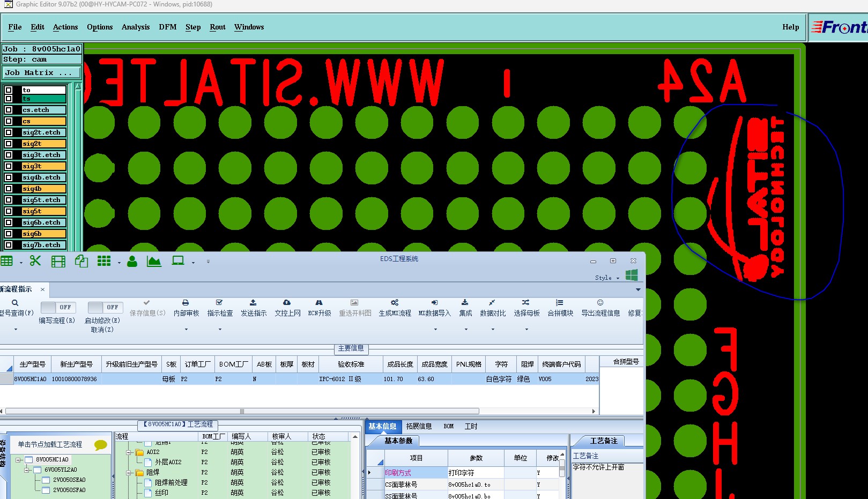Screen dimensions: 868x499
Task: Toggle checkbox for layer cs.etch
Action: tap(9, 110)
